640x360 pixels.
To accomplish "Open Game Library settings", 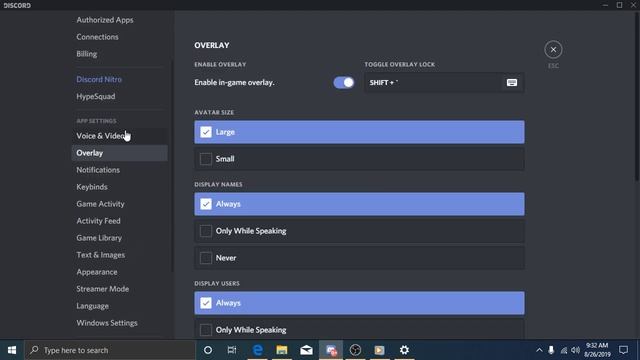I will coord(99,238).
